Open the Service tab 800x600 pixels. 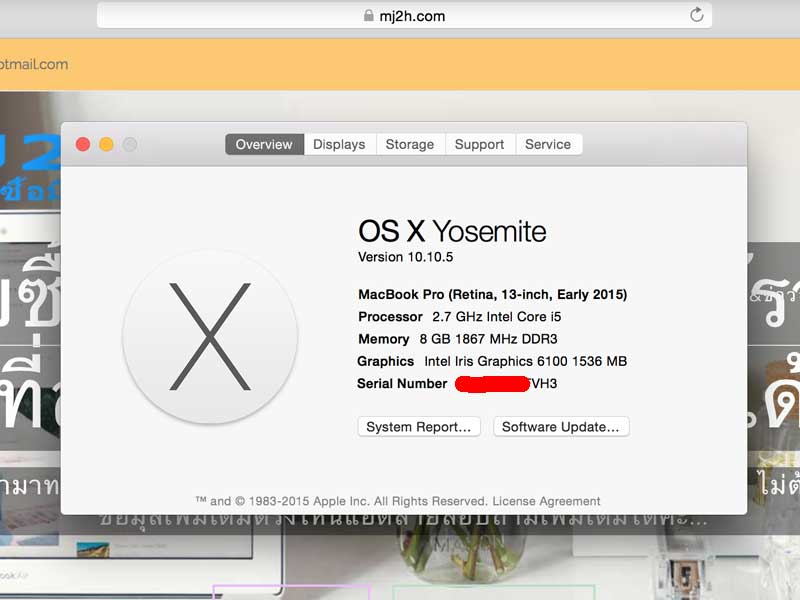[548, 144]
